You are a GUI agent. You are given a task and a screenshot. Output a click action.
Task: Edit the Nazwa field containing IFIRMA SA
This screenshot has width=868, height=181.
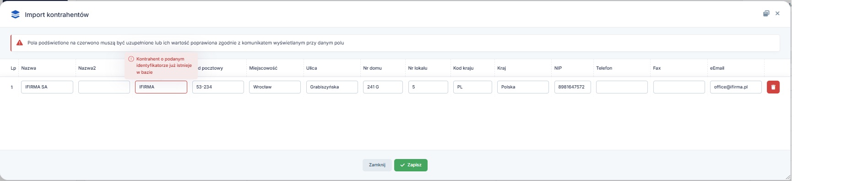[x=47, y=87]
